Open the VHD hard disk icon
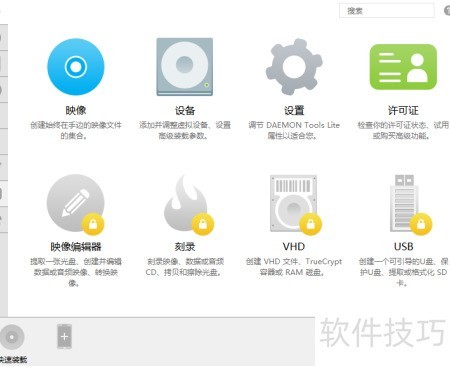 point(293,203)
